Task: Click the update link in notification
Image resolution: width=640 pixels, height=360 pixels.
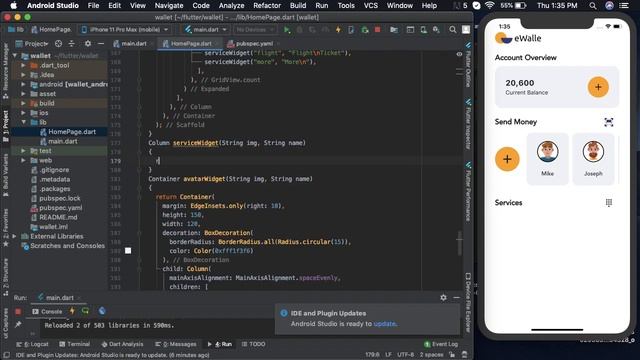Action: [384, 324]
